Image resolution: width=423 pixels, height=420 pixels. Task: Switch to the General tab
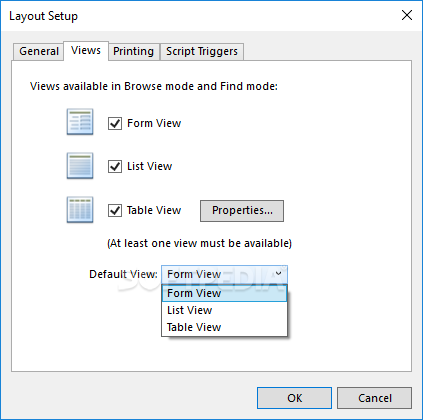(x=39, y=51)
